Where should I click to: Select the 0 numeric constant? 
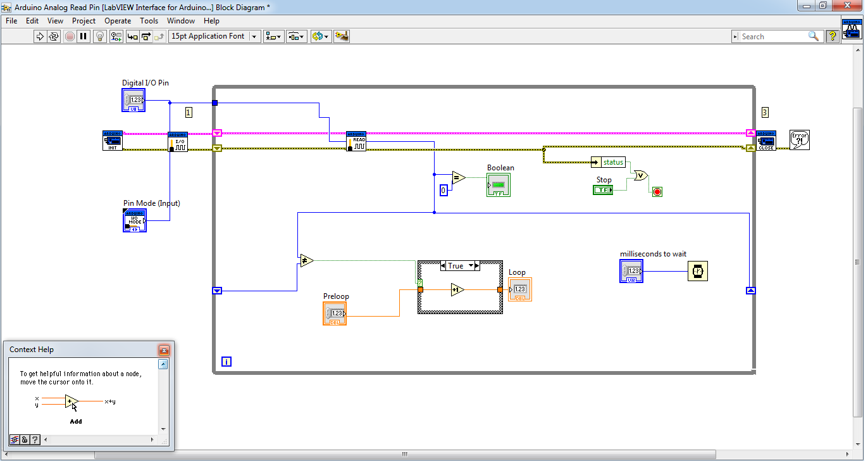[x=443, y=190]
